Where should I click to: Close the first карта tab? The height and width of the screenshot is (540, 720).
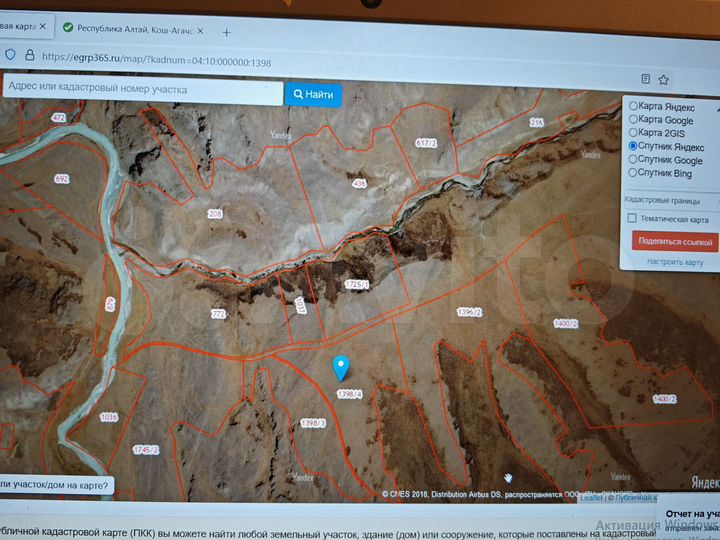coord(43,26)
